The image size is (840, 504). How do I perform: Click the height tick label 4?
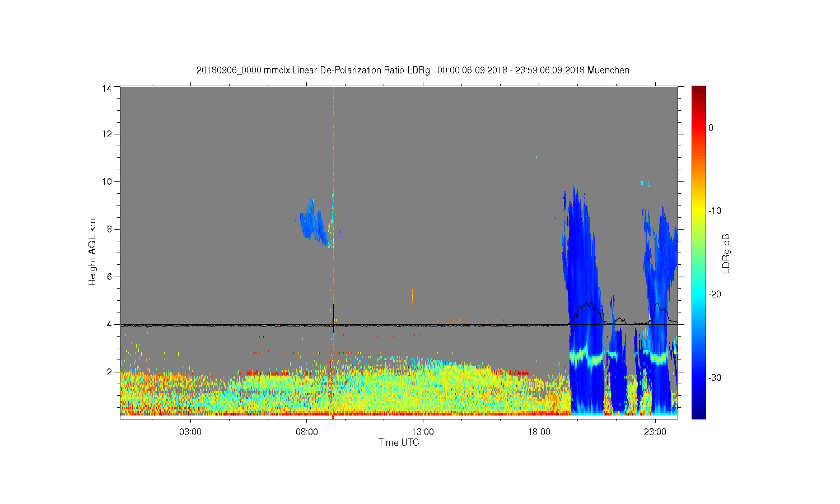pos(109,324)
